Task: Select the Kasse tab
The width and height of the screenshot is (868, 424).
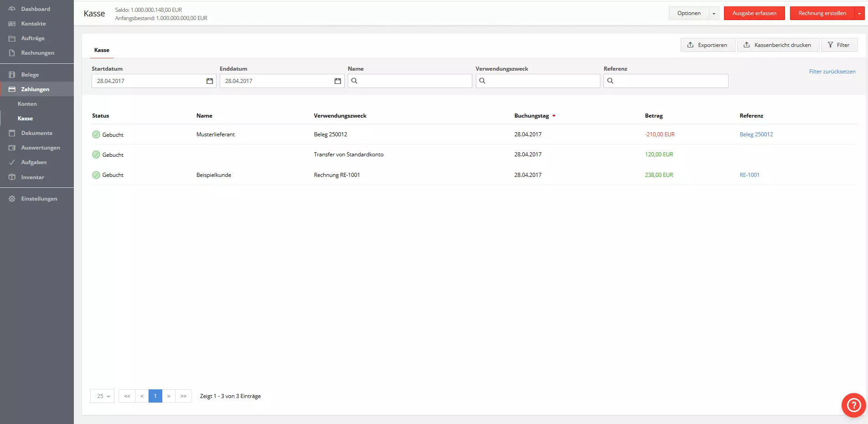Action: [x=102, y=50]
